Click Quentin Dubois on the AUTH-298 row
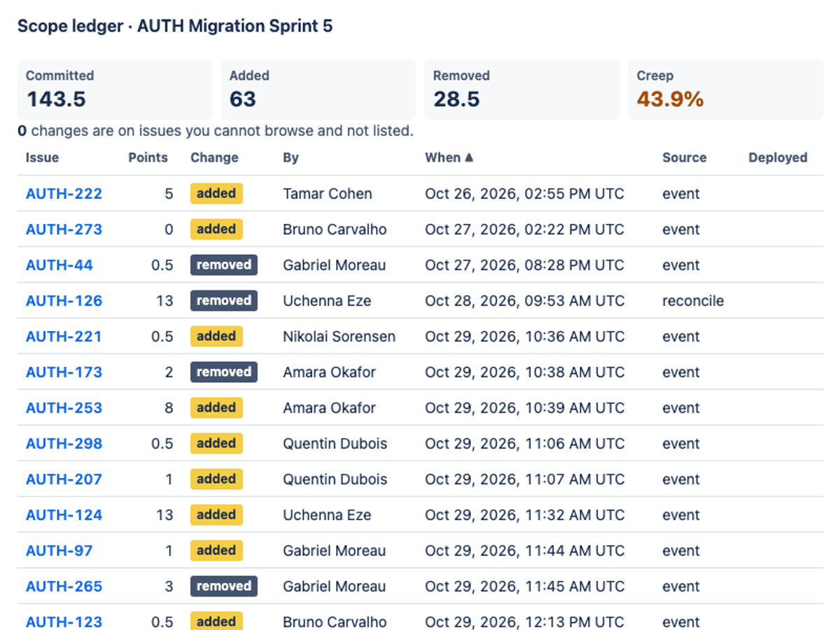 point(335,444)
